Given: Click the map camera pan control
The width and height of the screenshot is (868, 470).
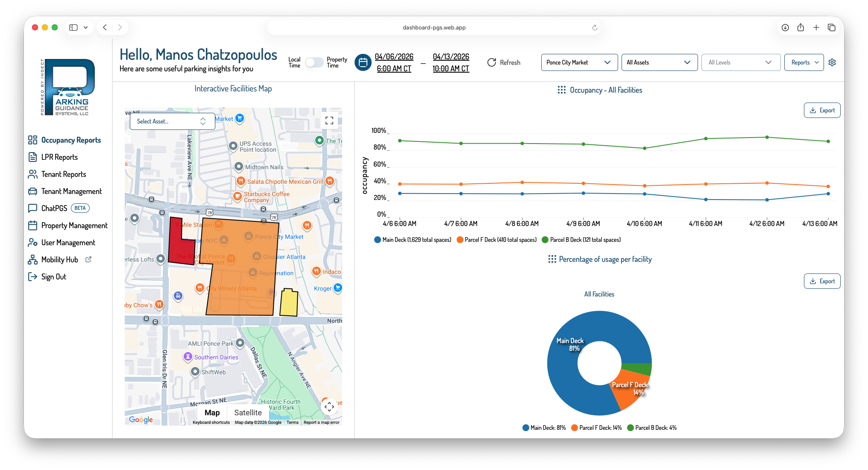Looking at the screenshot, I should coord(329,407).
